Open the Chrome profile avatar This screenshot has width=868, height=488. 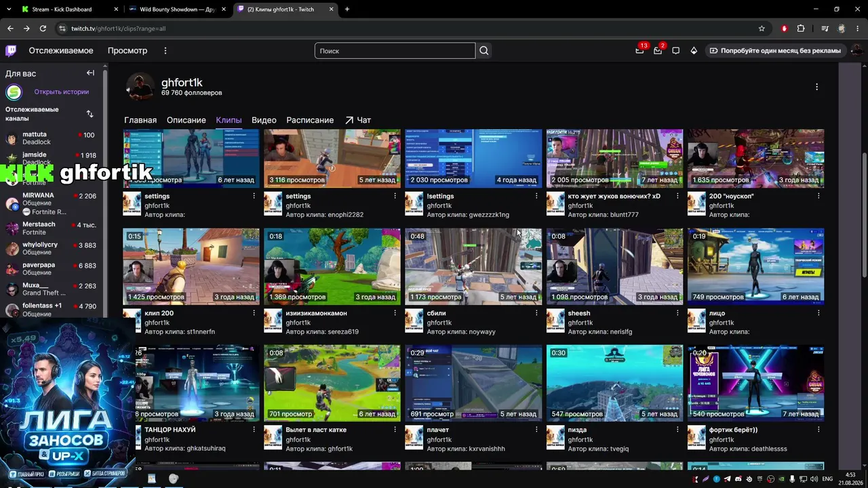(x=842, y=28)
